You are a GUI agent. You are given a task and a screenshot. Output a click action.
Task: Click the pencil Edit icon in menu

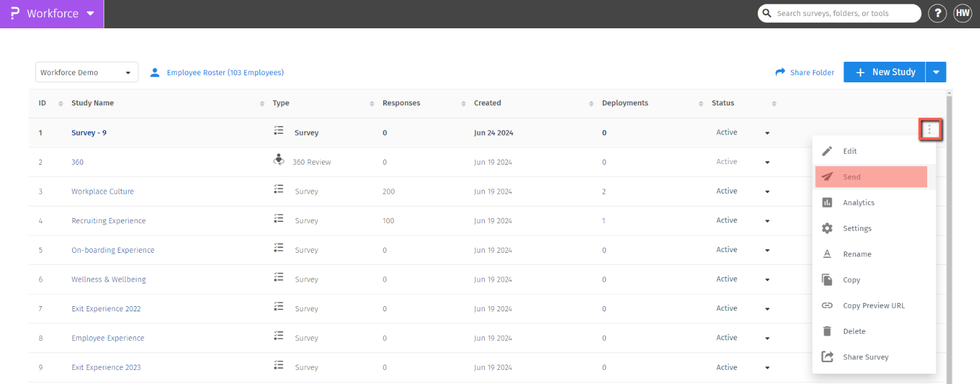pyautogui.click(x=827, y=151)
